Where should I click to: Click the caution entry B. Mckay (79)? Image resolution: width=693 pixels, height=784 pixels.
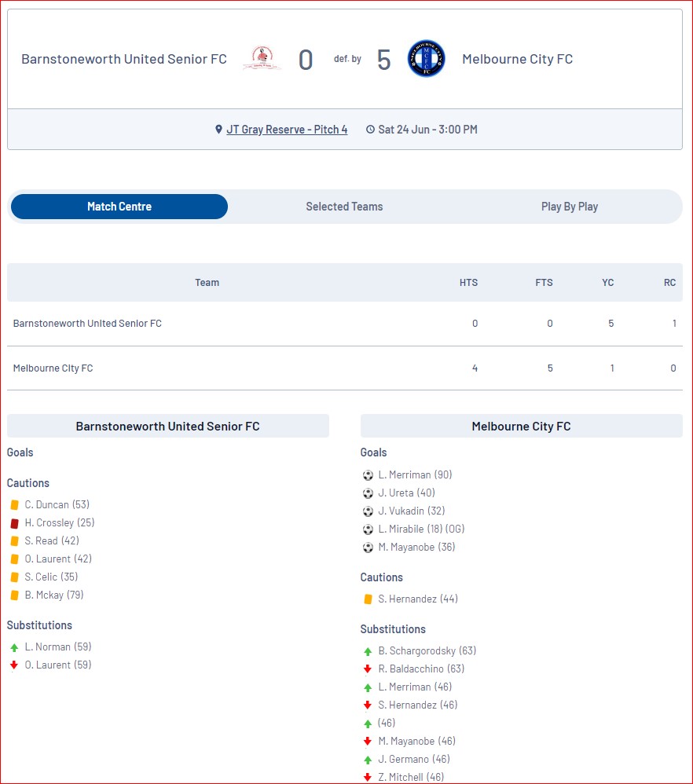coord(54,595)
